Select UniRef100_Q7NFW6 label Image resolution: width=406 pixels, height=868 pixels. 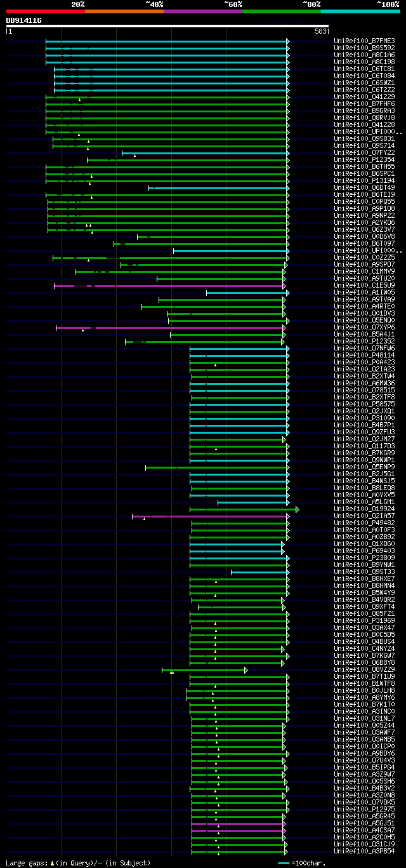click(364, 349)
